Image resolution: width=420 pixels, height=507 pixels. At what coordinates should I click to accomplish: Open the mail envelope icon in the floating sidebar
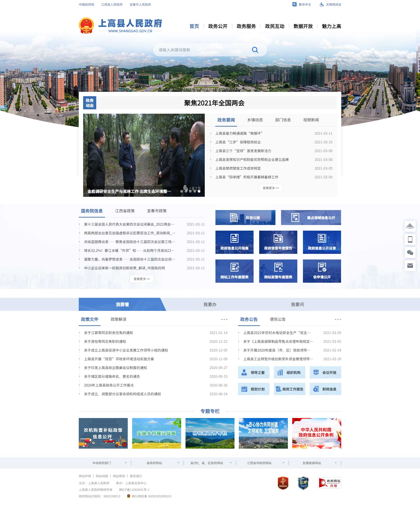click(x=410, y=266)
